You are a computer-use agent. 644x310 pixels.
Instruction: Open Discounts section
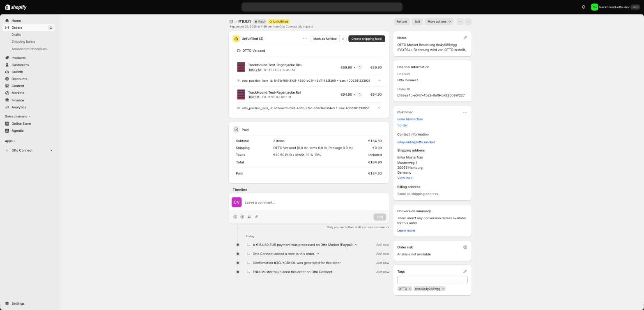pos(19,79)
